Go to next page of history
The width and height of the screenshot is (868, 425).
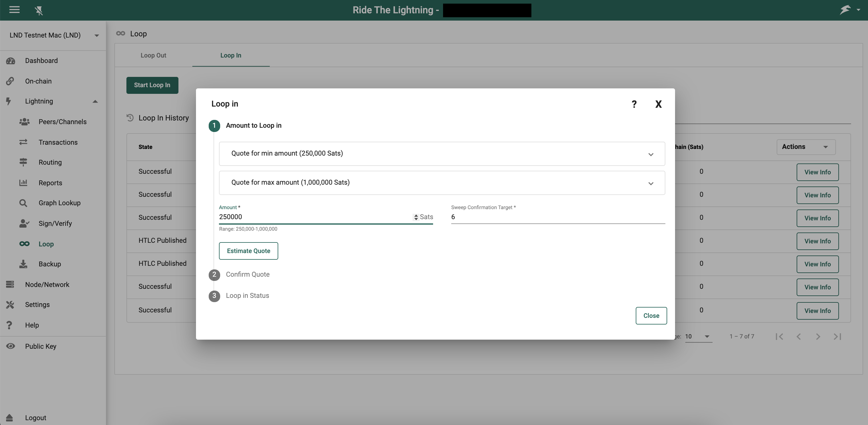tap(818, 337)
